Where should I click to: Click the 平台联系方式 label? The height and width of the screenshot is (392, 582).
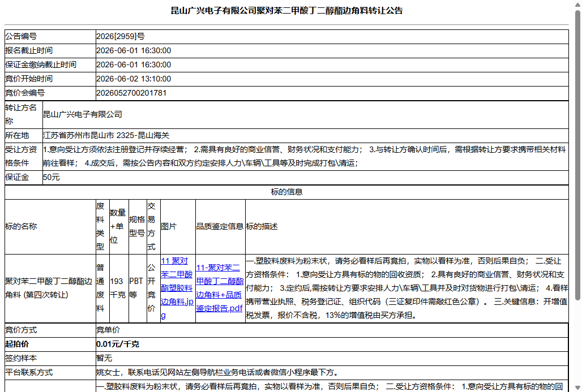29,372
